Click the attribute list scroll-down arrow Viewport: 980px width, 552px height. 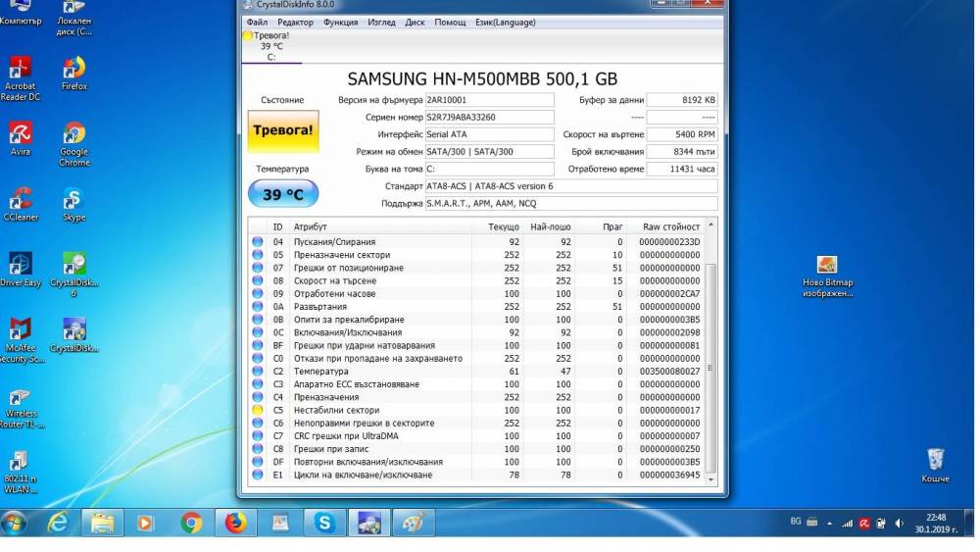click(x=710, y=479)
